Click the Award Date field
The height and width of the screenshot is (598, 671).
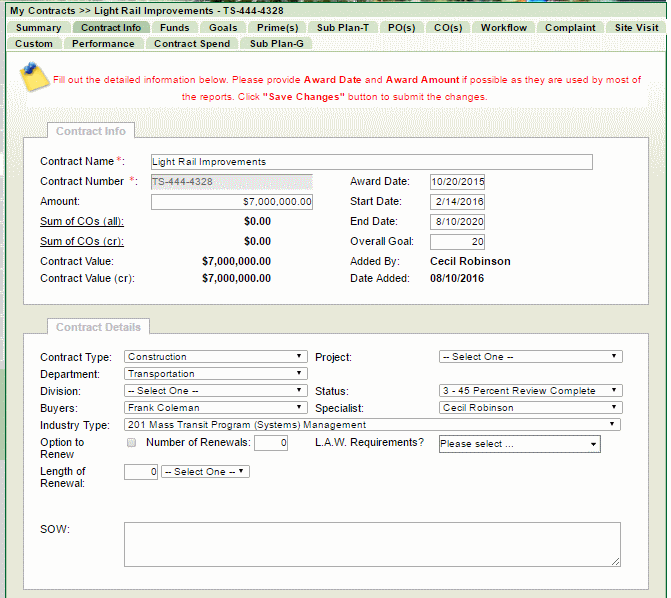pyautogui.click(x=457, y=182)
